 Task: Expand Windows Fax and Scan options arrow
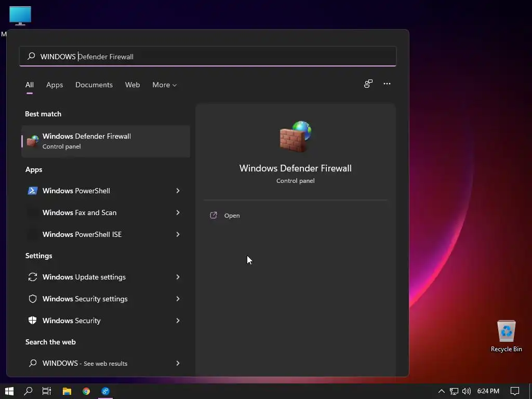pyautogui.click(x=178, y=212)
